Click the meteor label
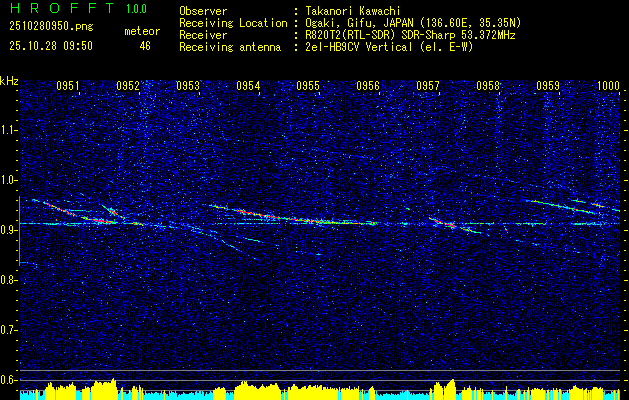This screenshot has height=400, width=629. [142, 31]
